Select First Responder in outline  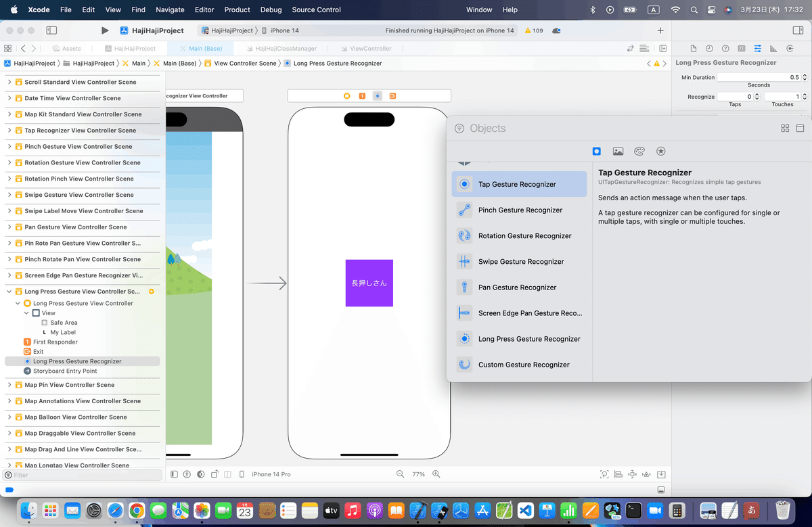(55, 342)
